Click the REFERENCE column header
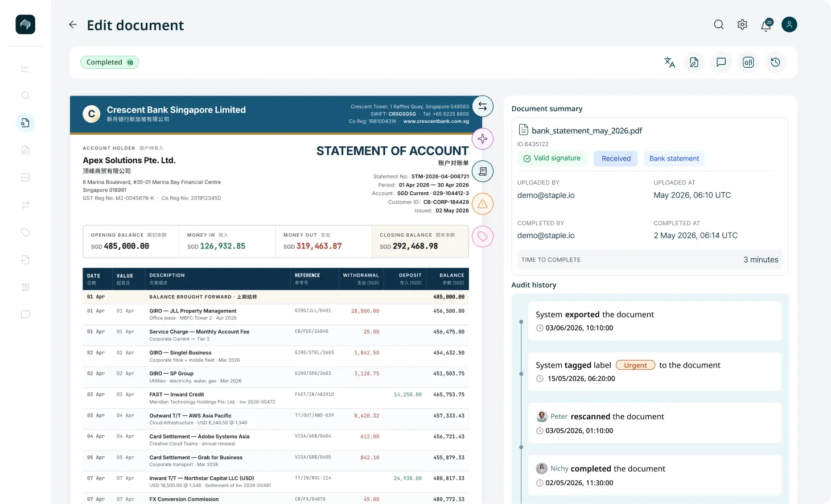 coord(307,275)
